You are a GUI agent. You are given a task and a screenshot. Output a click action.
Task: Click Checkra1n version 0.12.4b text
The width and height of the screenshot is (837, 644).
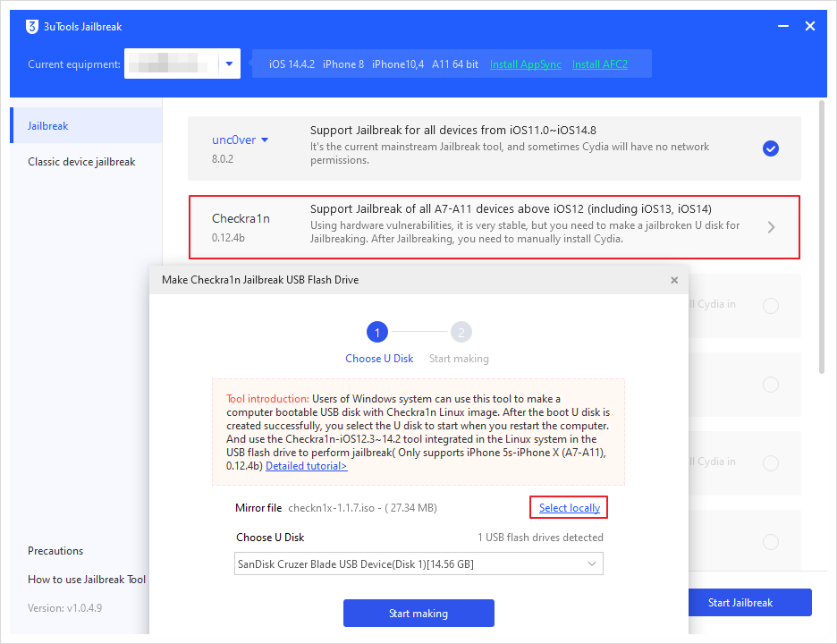click(x=228, y=238)
